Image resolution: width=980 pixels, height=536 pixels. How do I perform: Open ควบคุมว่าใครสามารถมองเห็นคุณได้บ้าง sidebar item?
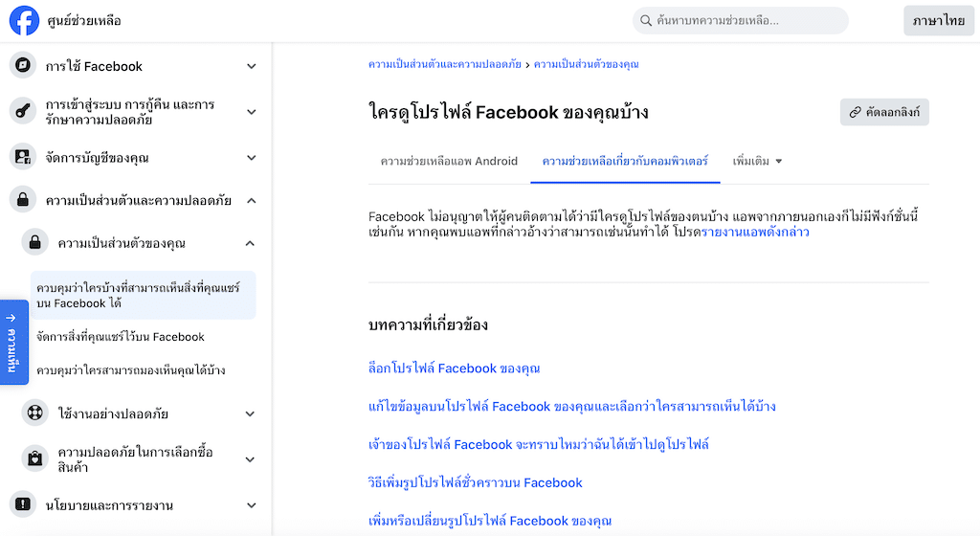(130, 369)
